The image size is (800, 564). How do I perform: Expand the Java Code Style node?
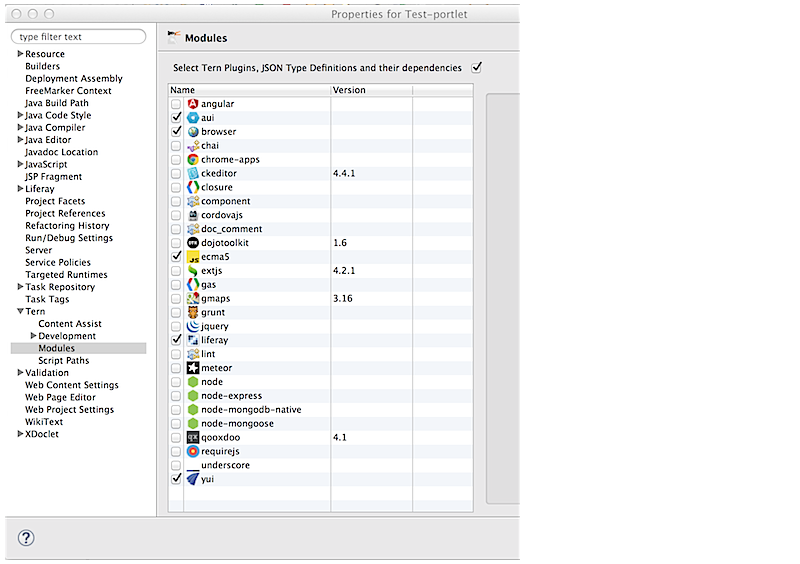tap(20, 115)
